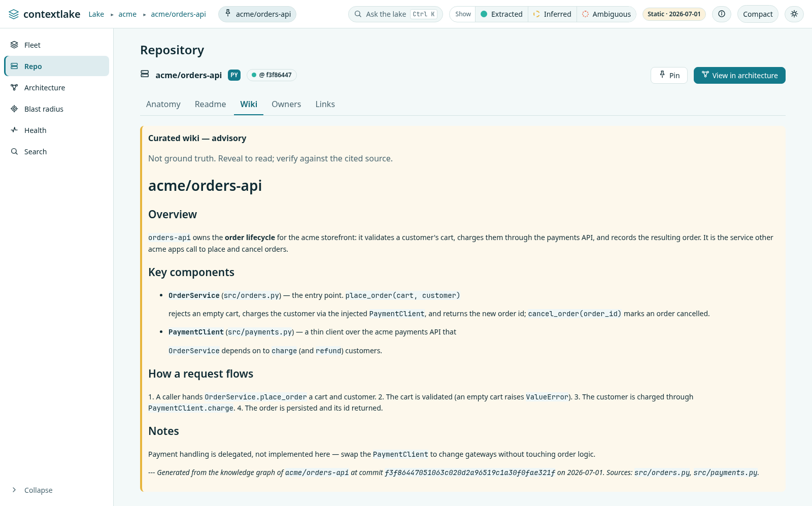Switch to the Links tab

pos(325,104)
